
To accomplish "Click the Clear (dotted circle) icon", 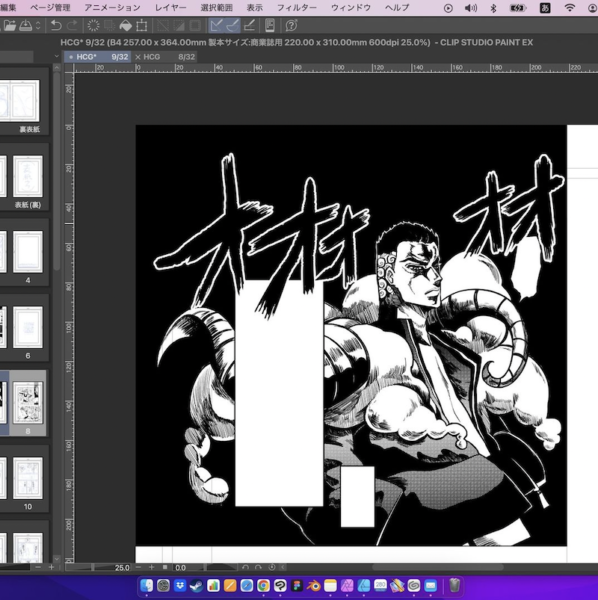I will pyautogui.click(x=93, y=26).
